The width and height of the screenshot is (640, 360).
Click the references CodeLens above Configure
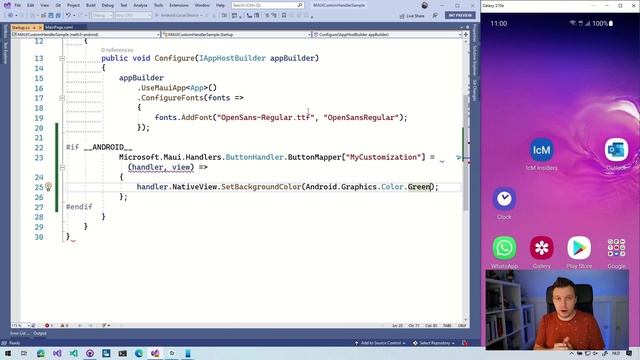pos(117,50)
